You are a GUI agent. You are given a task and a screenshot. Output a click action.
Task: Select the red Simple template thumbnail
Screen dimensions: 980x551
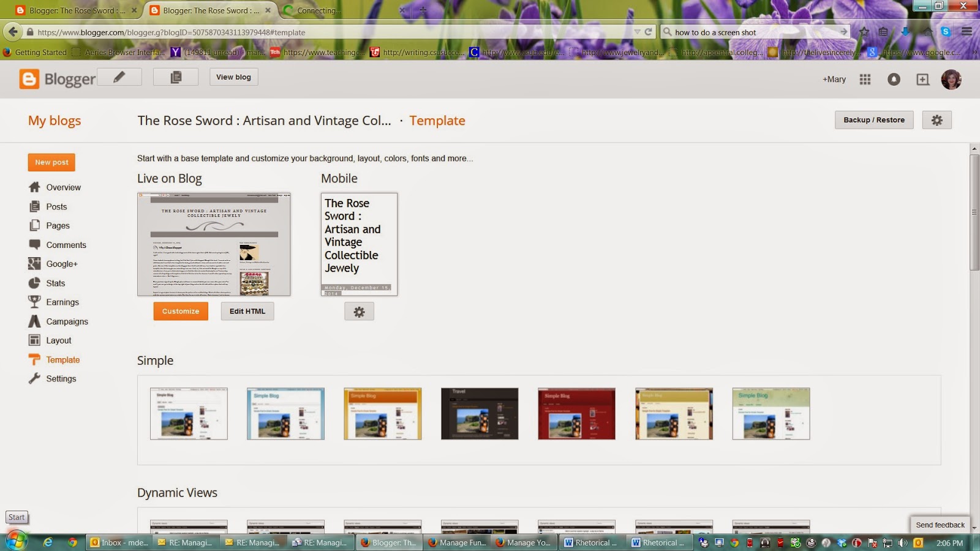576,413
